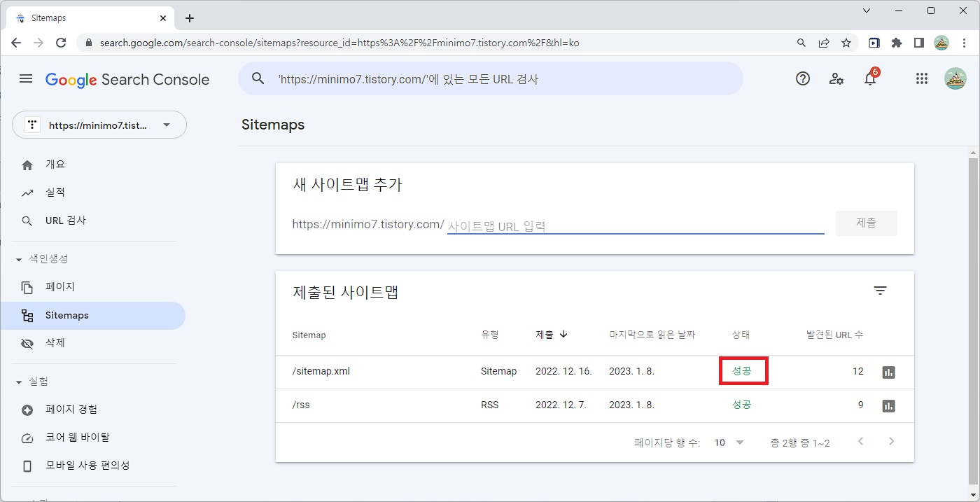Open Chrome's three-dot menu
This screenshot has width=980, height=502.
click(x=965, y=43)
